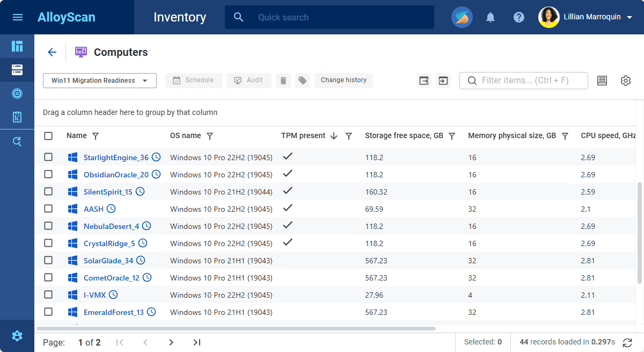Open the inventory sidebar icon
Viewport: 644px width, 352px height.
17,70
